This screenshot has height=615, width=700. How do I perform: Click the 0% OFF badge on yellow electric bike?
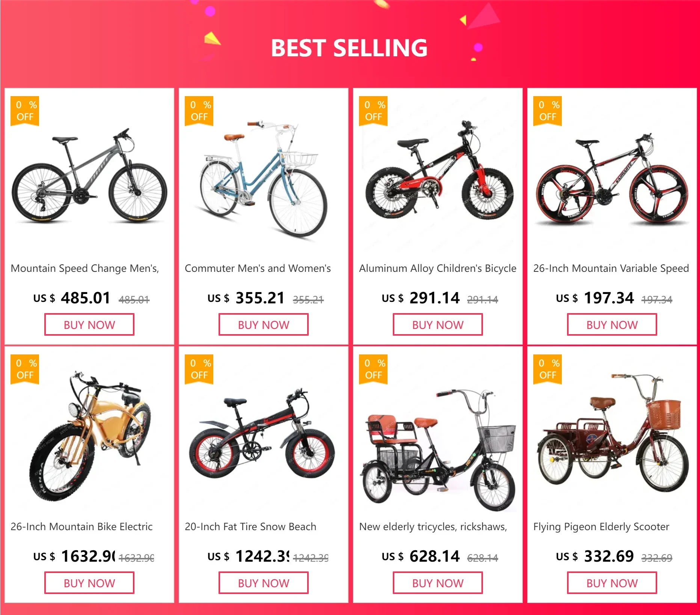[x=25, y=369]
